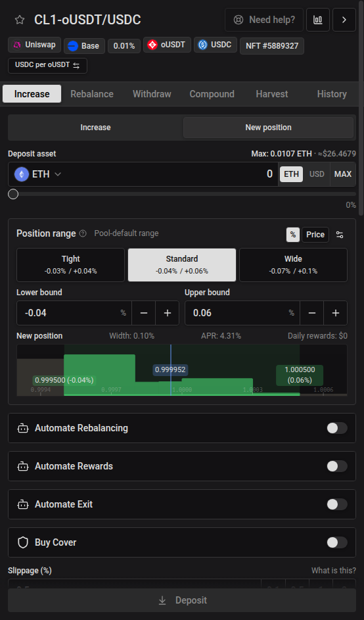Select the Wide range preset
Image resolution: width=364 pixels, height=620 pixels.
click(293, 265)
